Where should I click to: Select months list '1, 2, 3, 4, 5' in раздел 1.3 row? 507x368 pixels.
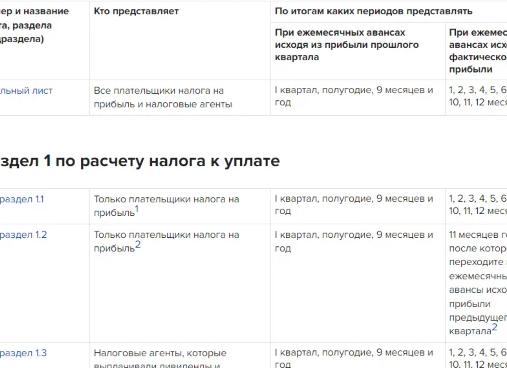(478, 358)
